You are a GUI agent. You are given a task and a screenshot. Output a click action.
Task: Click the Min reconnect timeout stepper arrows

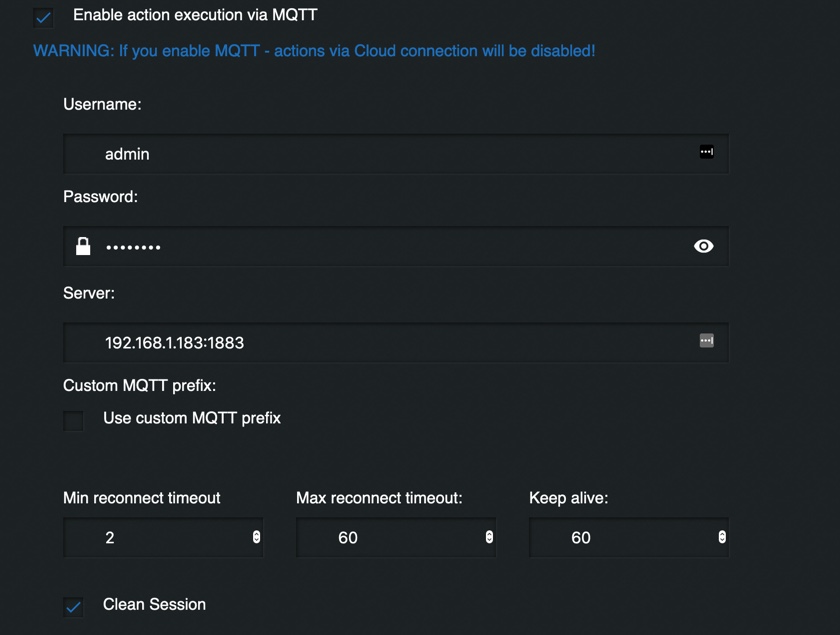(x=256, y=537)
